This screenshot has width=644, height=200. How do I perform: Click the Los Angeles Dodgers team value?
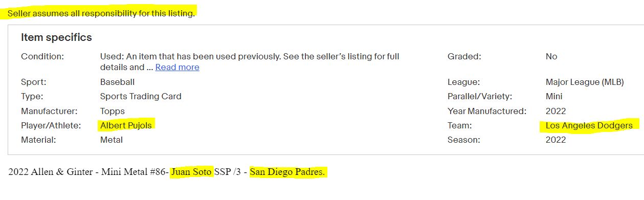click(x=589, y=125)
